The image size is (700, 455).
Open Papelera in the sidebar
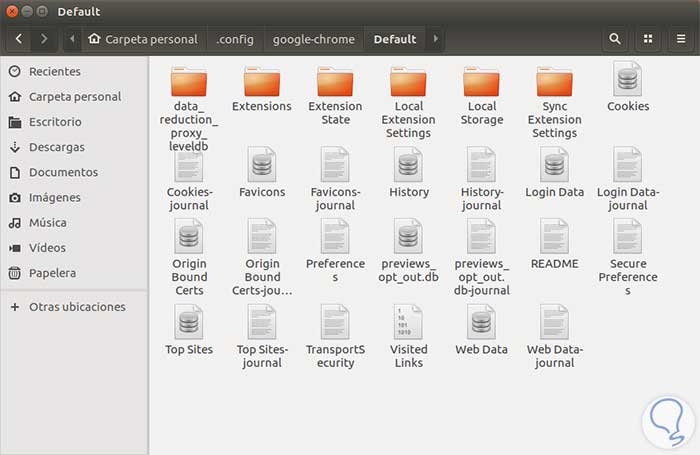74,273
